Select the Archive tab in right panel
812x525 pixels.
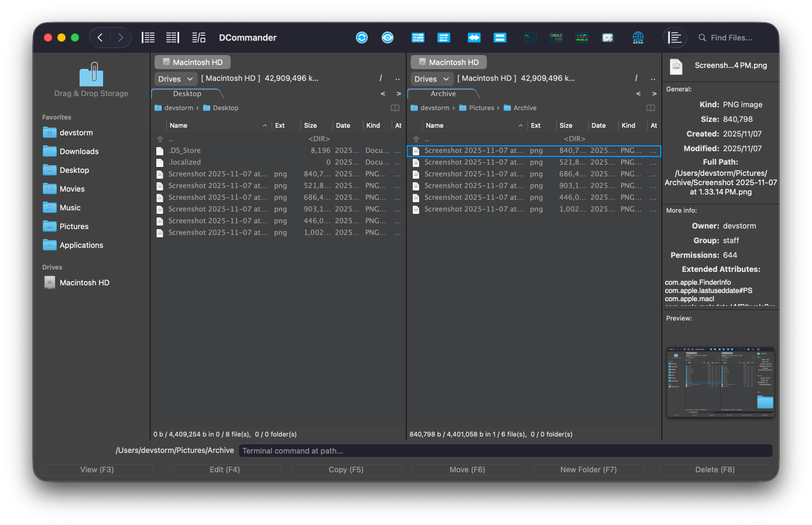pos(443,94)
